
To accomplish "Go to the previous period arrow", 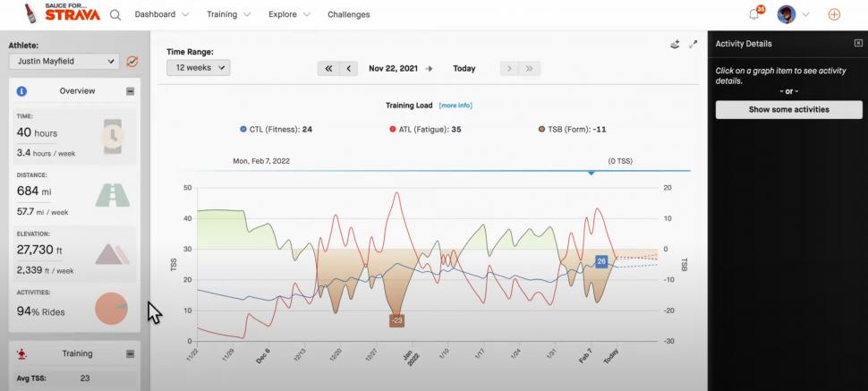I will click(348, 69).
